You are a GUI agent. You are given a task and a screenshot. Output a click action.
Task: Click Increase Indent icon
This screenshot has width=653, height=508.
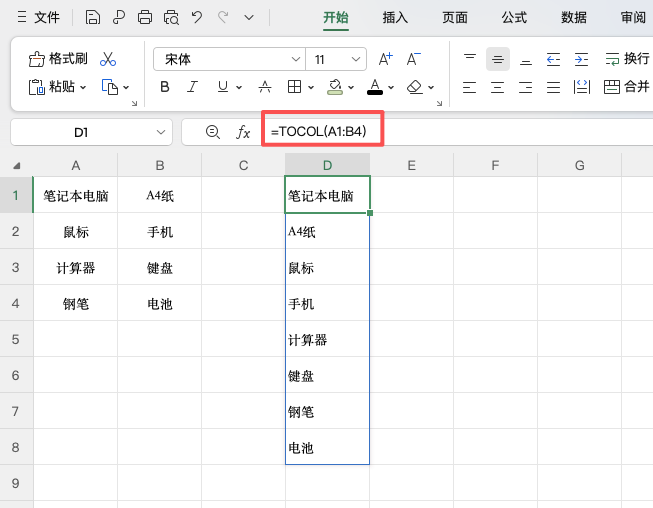(x=581, y=59)
